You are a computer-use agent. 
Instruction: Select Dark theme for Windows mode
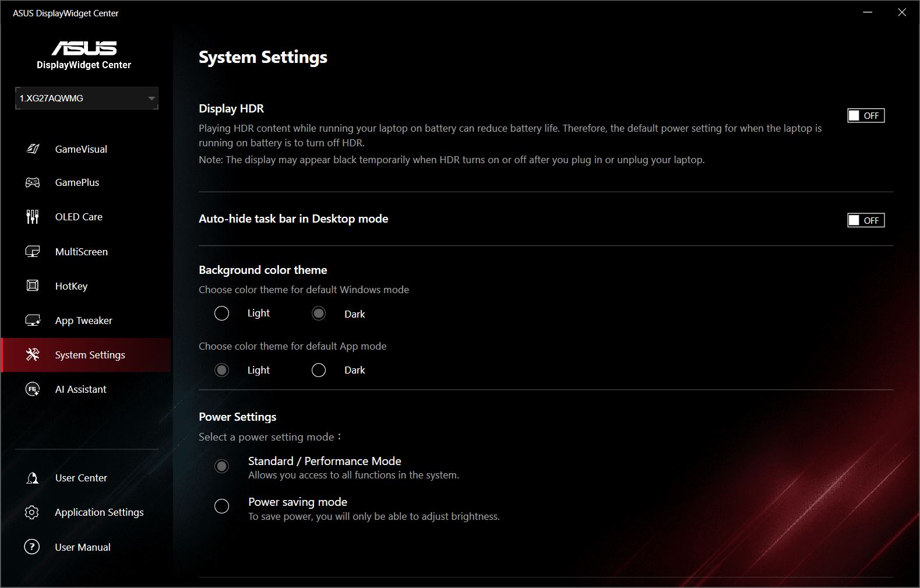click(x=319, y=314)
